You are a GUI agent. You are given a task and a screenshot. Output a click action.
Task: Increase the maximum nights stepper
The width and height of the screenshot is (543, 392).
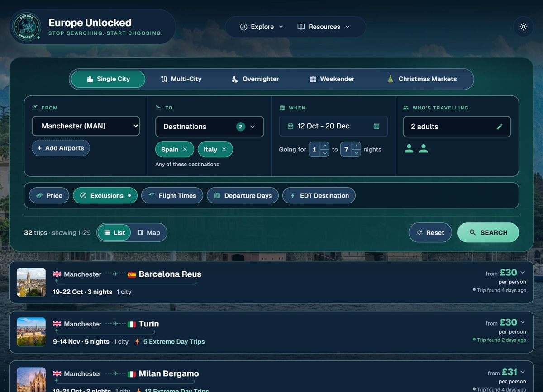[x=357, y=146]
